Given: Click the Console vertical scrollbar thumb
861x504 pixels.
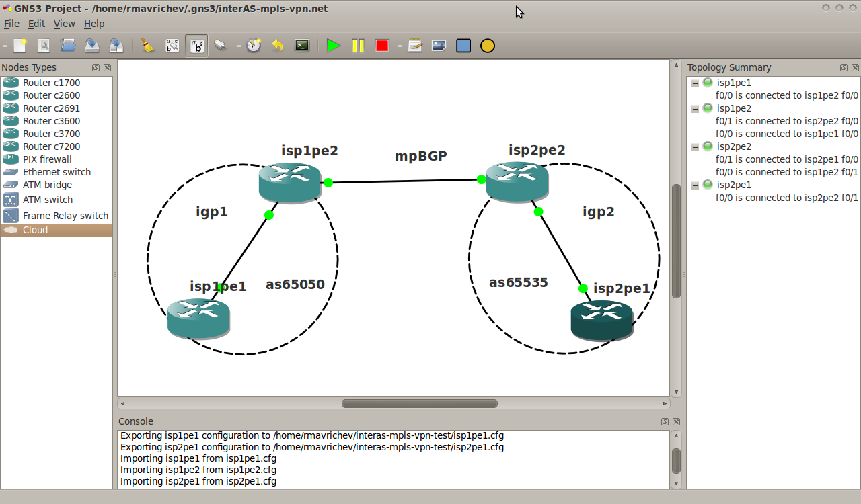Looking at the screenshot, I should point(677,461).
